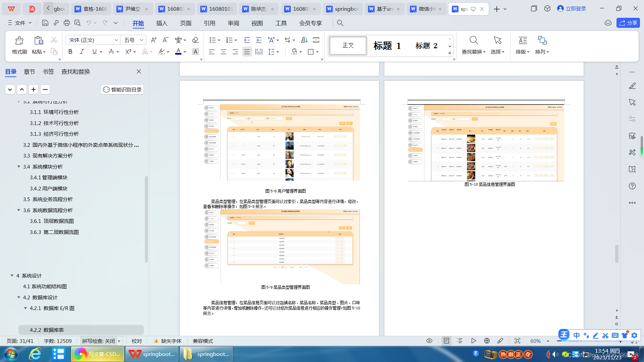This screenshot has height=362, width=644.
Task: Align text left
Action: pyautogui.click(x=212, y=52)
